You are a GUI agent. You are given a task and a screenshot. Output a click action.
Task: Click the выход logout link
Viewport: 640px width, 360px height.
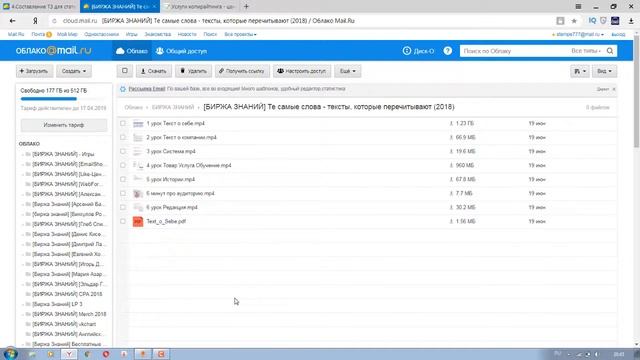click(x=618, y=35)
